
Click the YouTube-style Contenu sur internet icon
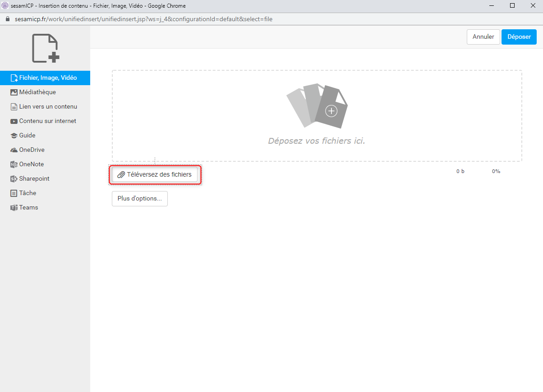[14, 121]
